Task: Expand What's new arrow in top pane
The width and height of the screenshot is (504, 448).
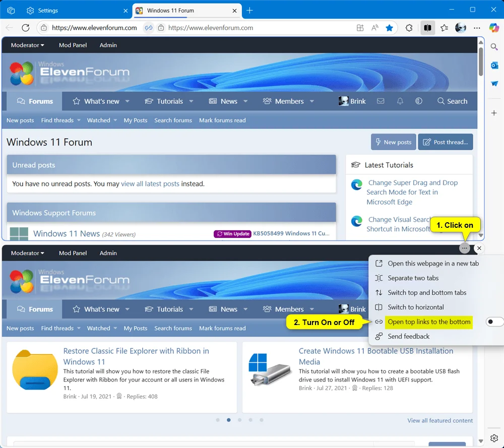Action: (x=128, y=101)
